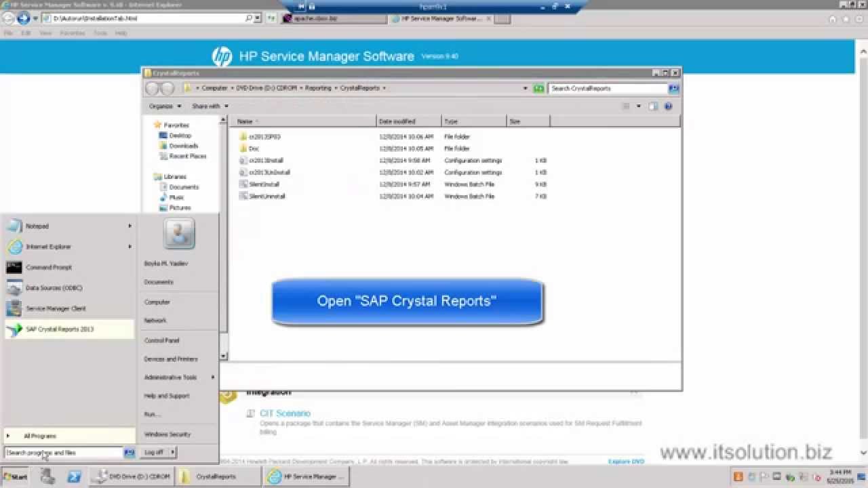
Task: Open Data Sources (ODBC) shortcut
Action: [69, 288]
